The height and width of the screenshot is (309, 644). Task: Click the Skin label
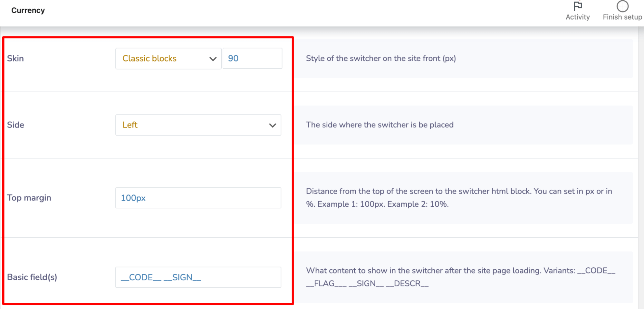[x=15, y=58]
